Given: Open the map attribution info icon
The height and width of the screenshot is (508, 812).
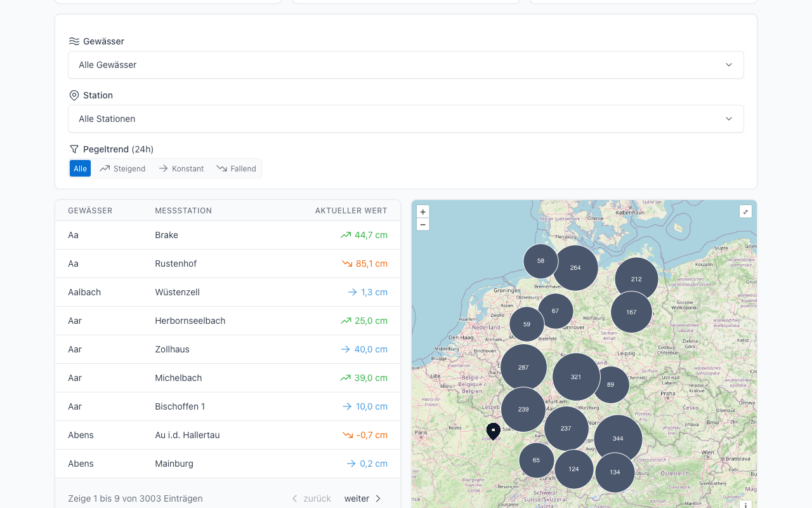Looking at the screenshot, I should point(745,504).
